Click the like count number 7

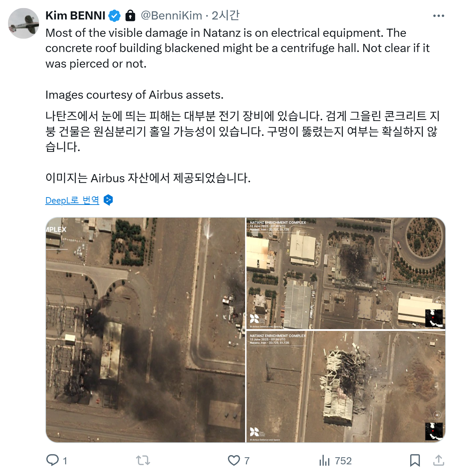pos(247,461)
